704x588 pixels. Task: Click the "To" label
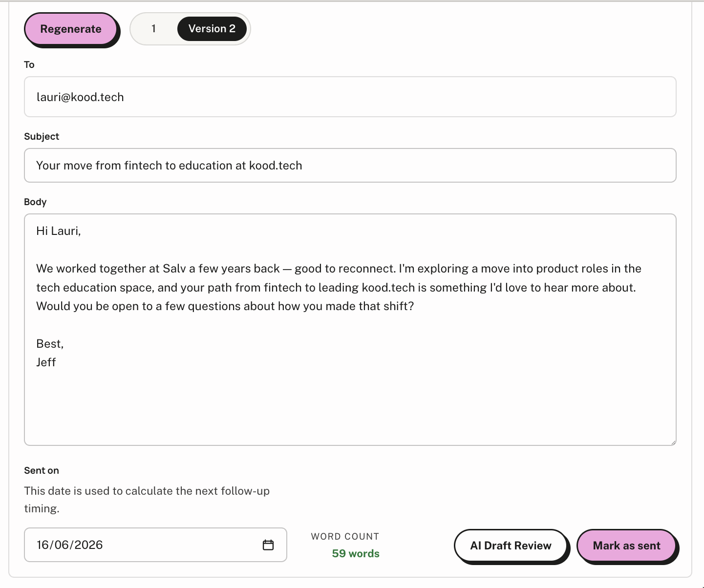tap(29, 64)
